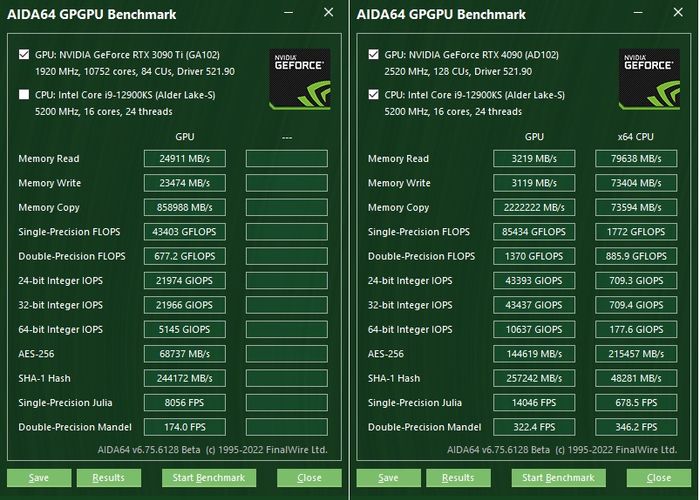The width and height of the screenshot is (700, 500).
Task: Click the 79638 MB/s CPU Memory Read result
Action: coord(636,158)
